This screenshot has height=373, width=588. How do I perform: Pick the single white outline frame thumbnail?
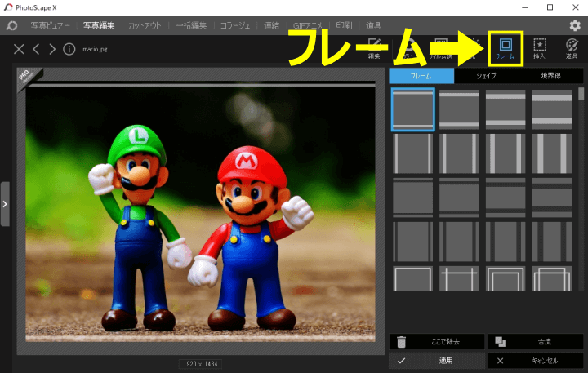[x=413, y=278]
